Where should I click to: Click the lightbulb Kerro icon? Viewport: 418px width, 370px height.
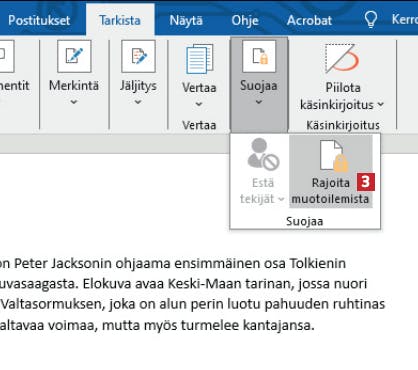[x=371, y=20]
